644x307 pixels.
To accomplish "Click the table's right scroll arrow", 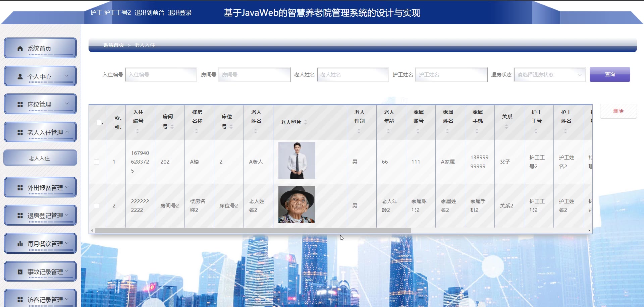I will (589, 231).
